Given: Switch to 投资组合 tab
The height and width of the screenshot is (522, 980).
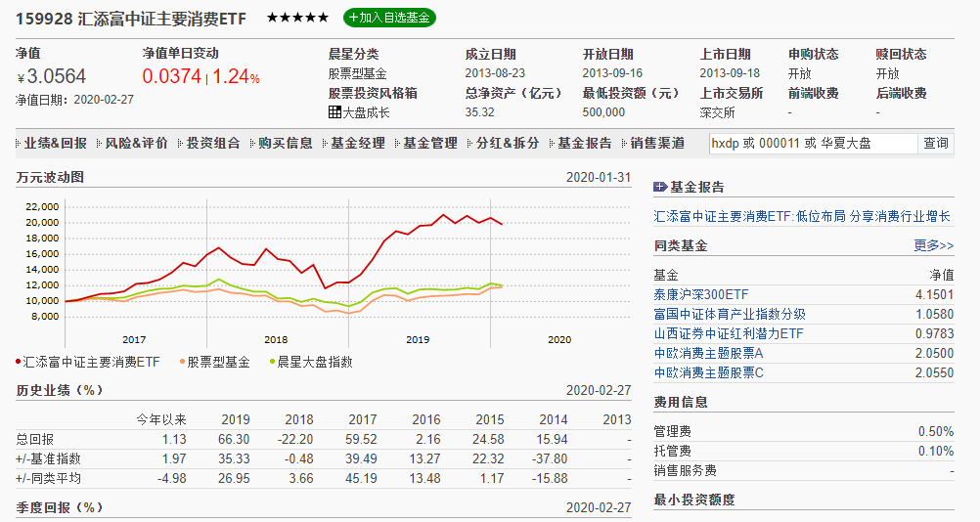Looking at the screenshot, I should click(213, 143).
